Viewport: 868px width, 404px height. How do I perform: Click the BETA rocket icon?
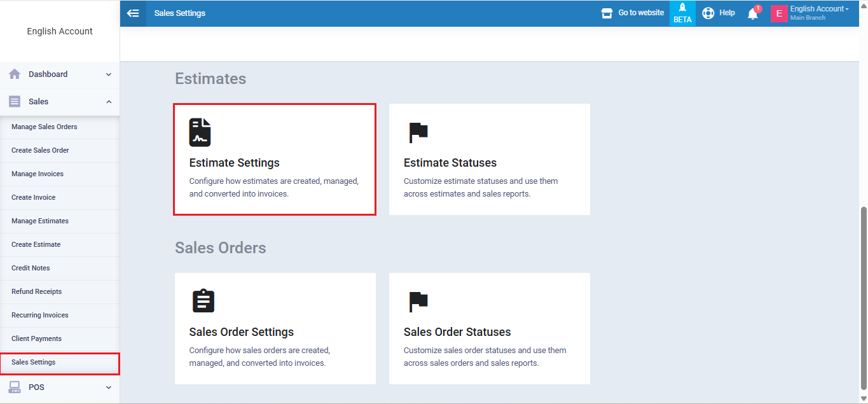(x=682, y=8)
